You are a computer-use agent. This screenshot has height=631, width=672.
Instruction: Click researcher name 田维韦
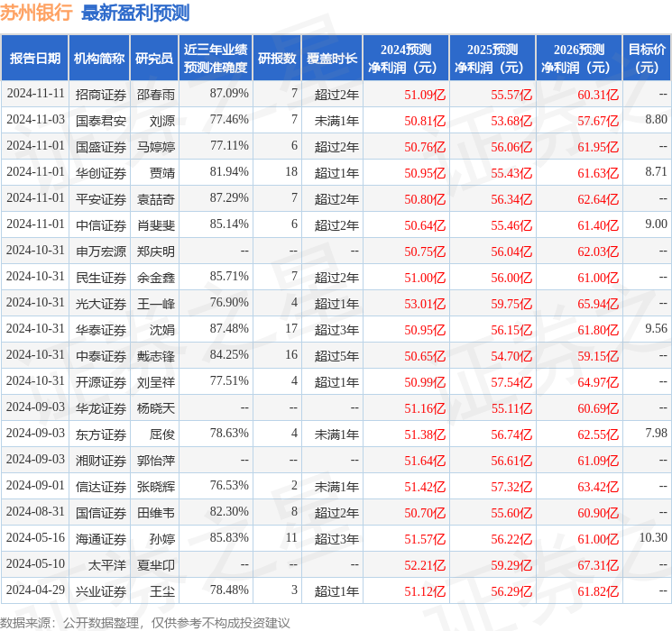[x=156, y=513]
